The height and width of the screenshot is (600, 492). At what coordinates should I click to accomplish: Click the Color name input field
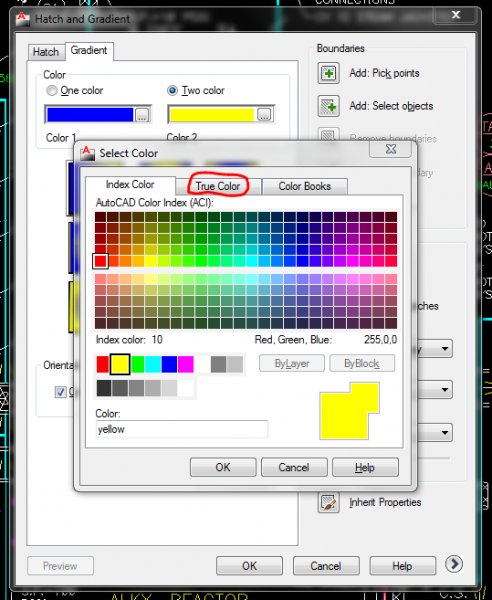point(182,429)
